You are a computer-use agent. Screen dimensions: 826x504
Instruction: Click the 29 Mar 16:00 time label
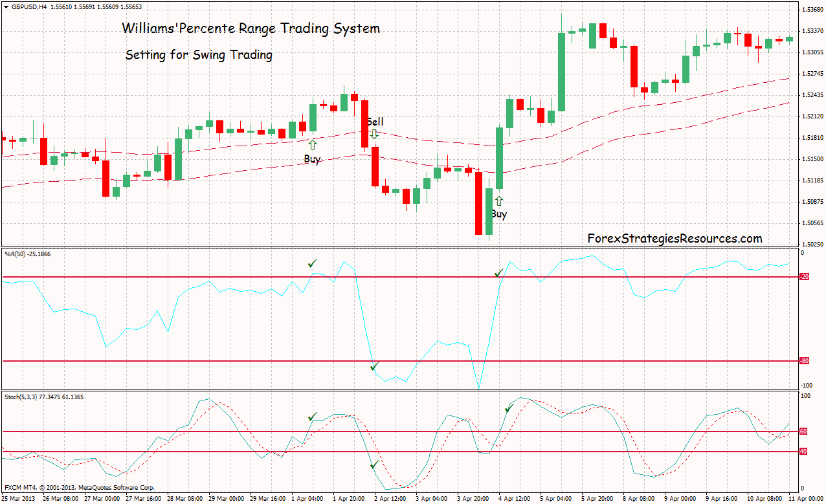(268, 499)
